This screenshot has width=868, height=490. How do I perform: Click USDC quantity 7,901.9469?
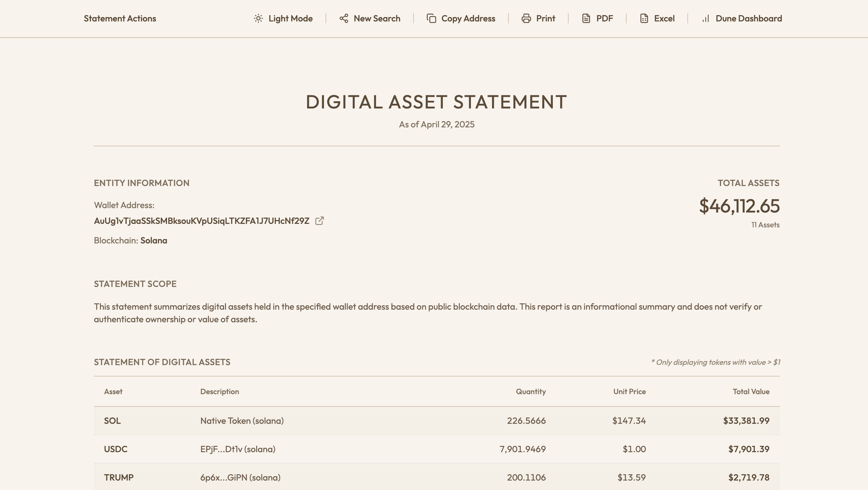tap(523, 449)
